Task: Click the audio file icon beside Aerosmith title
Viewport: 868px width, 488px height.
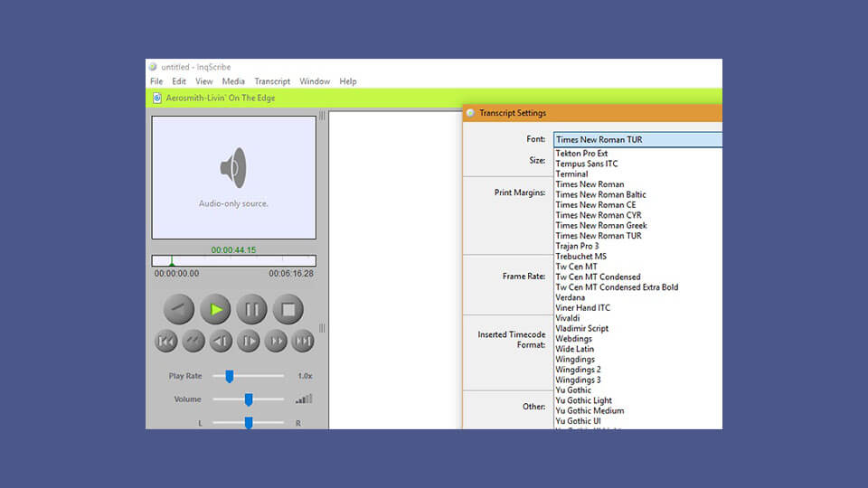Action: [157, 98]
